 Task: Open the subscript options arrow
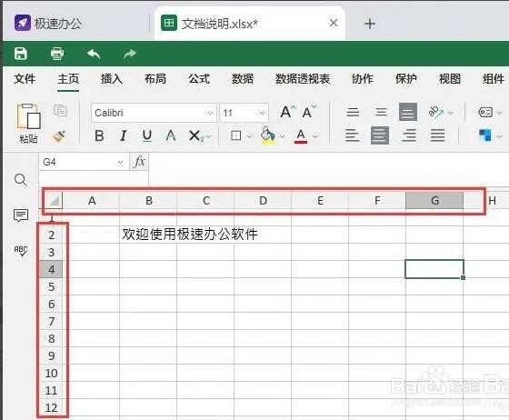click(x=208, y=136)
